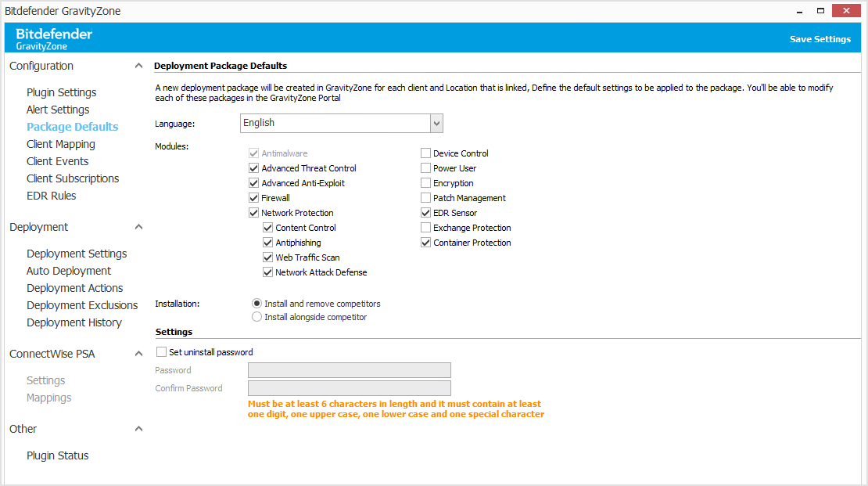Collapse the Configuration section
This screenshot has width=868, height=486.
(x=138, y=65)
